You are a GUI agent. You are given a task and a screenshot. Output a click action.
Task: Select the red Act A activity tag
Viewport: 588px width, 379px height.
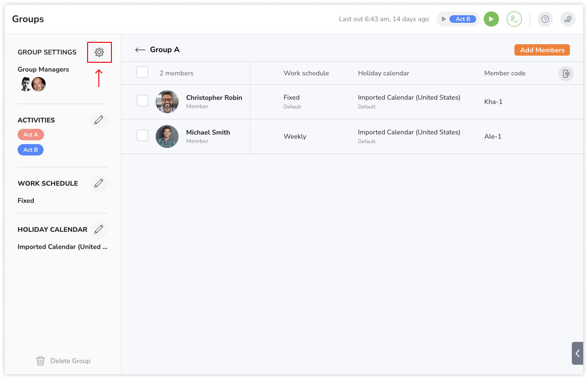coord(30,135)
